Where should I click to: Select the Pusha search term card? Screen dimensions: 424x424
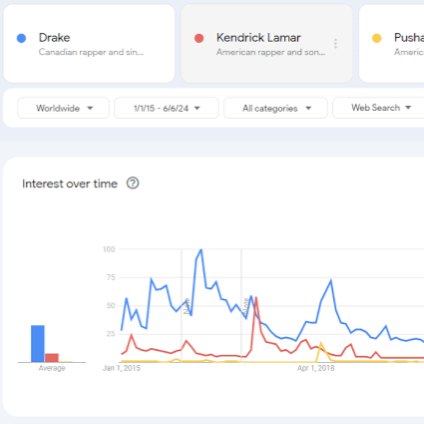click(392, 43)
